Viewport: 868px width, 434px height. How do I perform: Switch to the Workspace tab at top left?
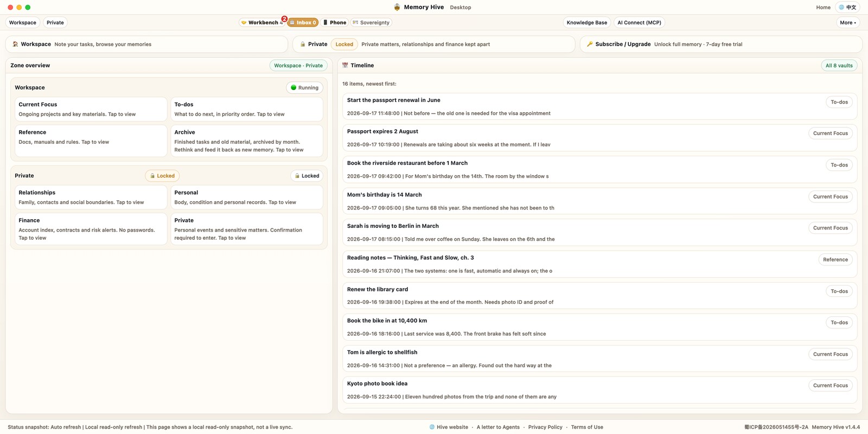(x=23, y=23)
